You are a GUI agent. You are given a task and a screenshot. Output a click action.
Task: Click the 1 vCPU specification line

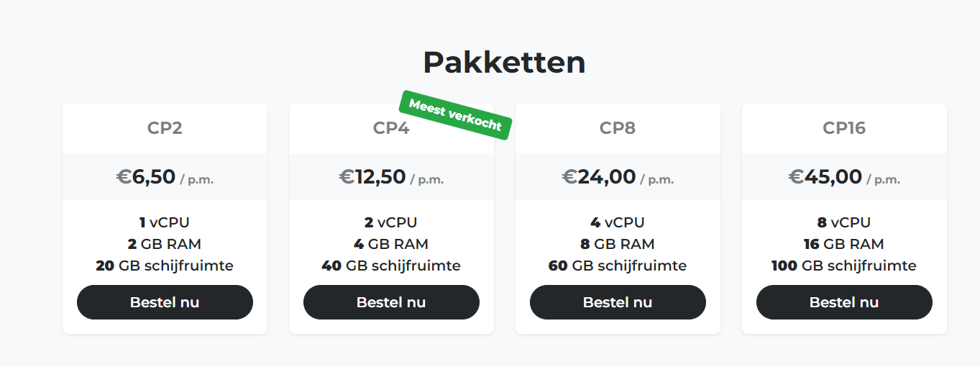coord(165,222)
